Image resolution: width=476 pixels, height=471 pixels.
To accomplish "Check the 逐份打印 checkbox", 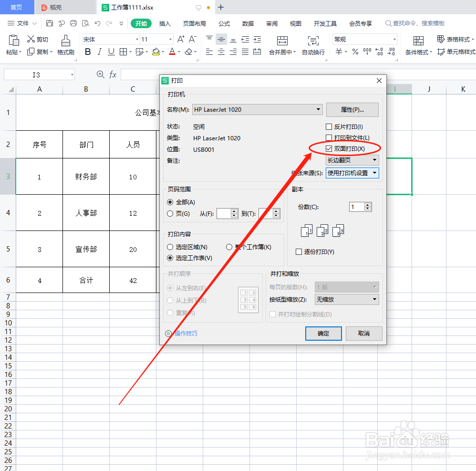I will click(299, 252).
